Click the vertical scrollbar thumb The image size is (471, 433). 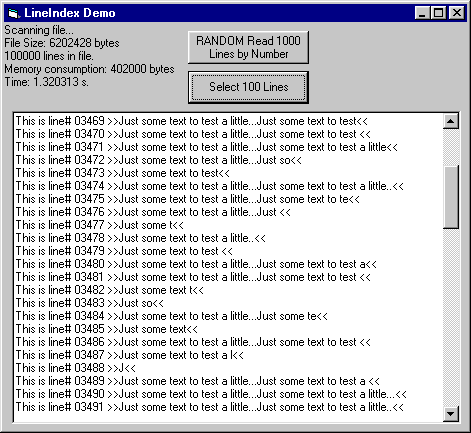(x=451, y=197)
